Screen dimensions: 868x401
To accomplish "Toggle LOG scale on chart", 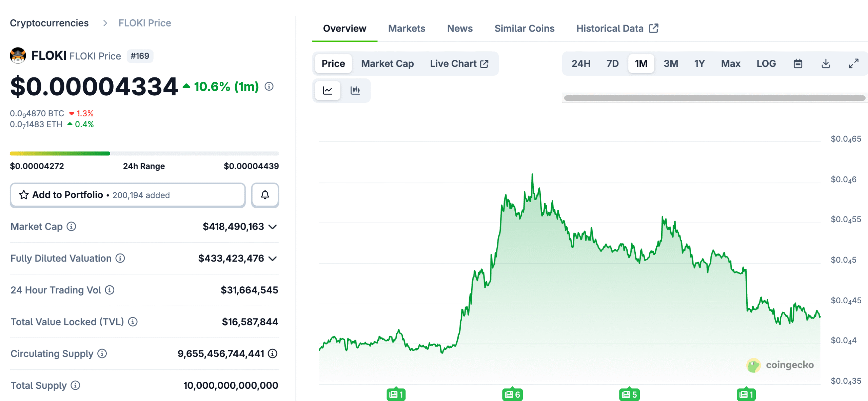I will 766,63.
